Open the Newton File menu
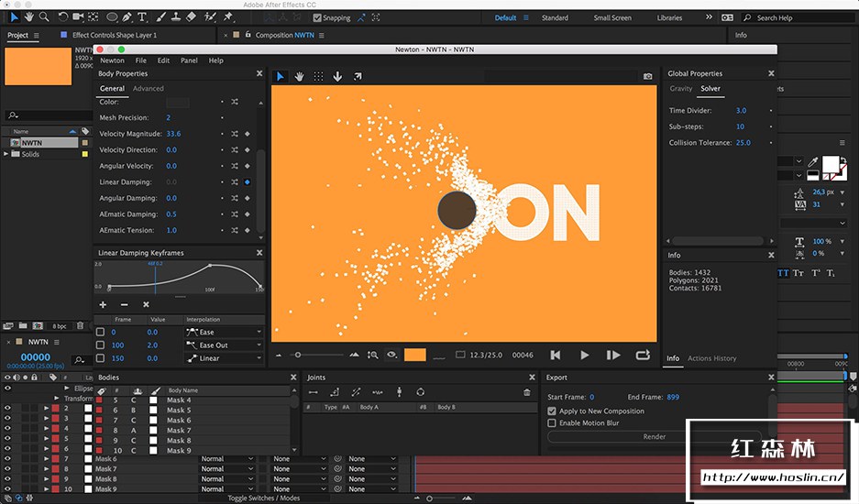The width and height of the screenshot is (859, 504). coord(141,60)
